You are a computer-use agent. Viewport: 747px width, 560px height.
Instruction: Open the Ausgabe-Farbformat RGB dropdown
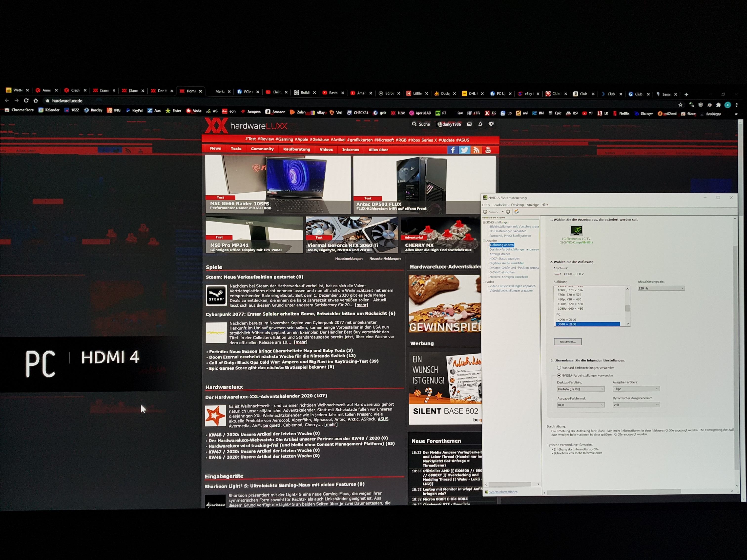(581, 405)
